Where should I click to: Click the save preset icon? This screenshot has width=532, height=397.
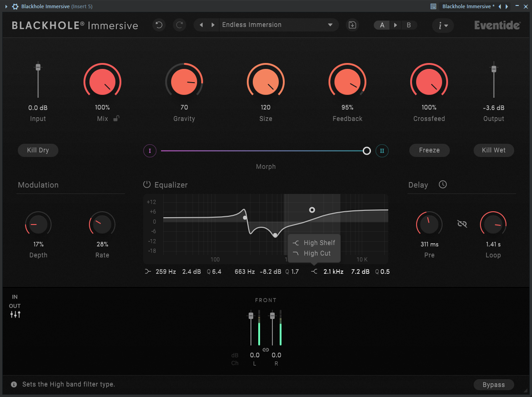(353, 25)
